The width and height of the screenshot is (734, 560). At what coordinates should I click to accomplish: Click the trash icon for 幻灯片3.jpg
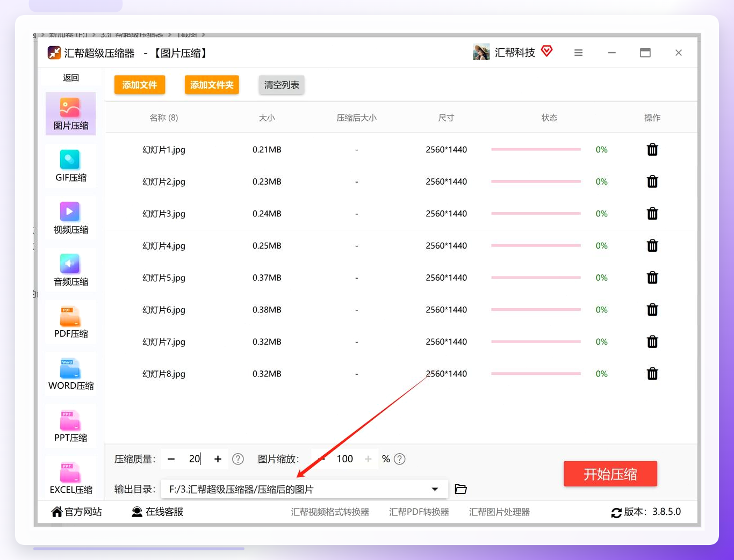(x=652, y=214)
